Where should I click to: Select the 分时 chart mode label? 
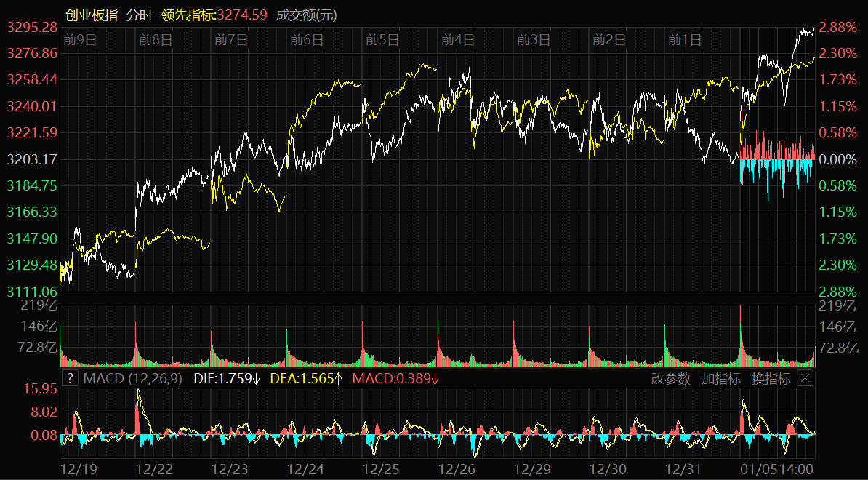(140, 15)
